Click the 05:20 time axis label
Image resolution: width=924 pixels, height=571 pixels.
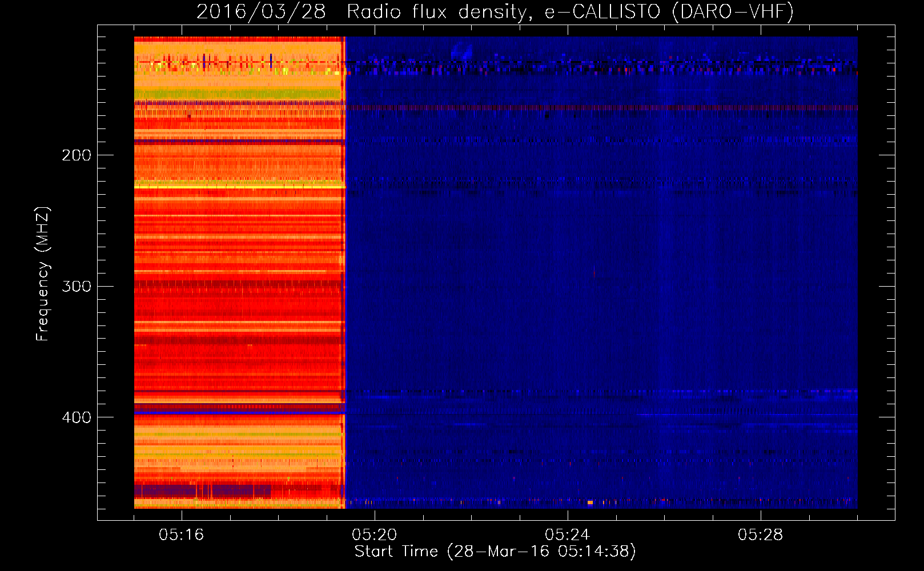(375, 535)
